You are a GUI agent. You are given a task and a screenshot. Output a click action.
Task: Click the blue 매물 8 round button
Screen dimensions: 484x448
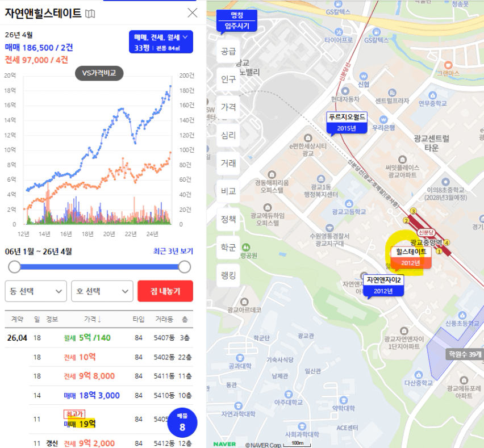pos(182,422)
